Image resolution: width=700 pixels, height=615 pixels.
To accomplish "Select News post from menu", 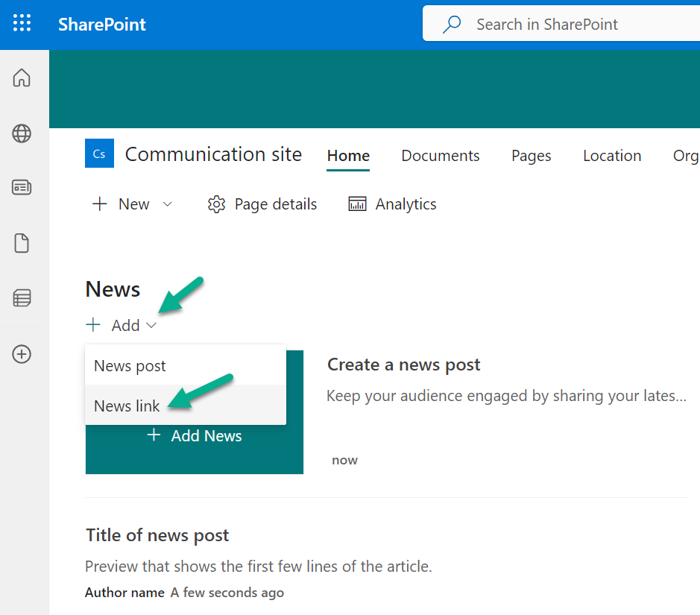I will pyautogui.click(x=130, y=366).
